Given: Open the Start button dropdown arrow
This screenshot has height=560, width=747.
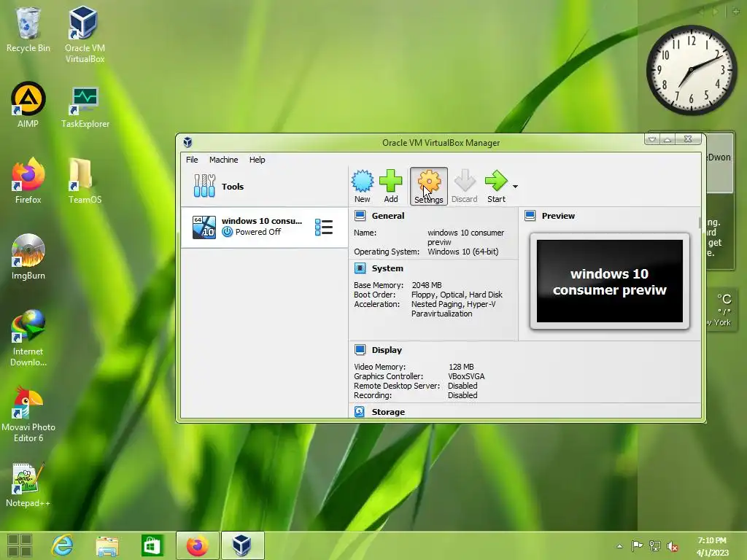Looking at the screenshot, I should click(515, 187).
